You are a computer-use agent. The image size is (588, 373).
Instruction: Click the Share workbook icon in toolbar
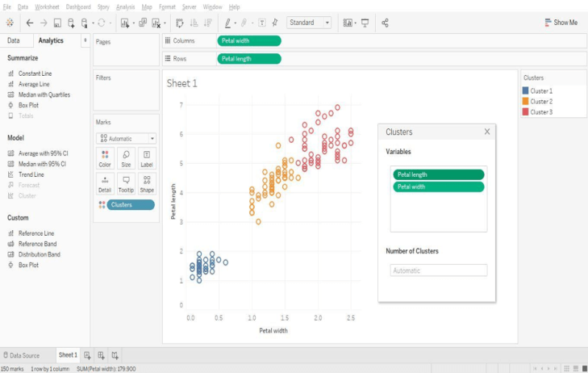[x=385, y=23]
